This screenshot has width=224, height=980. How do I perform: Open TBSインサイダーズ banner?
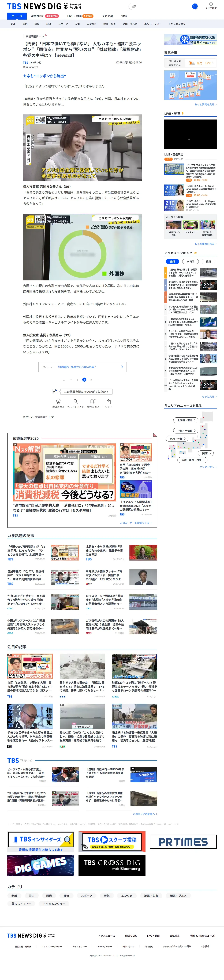click(x=41, y=842)
